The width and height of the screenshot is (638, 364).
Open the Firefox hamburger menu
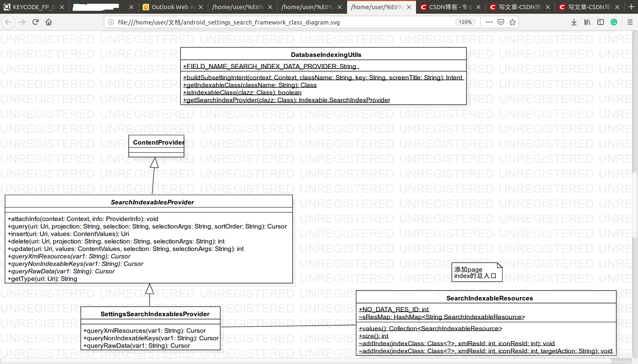pyautogui.click(x=630, y=22)
